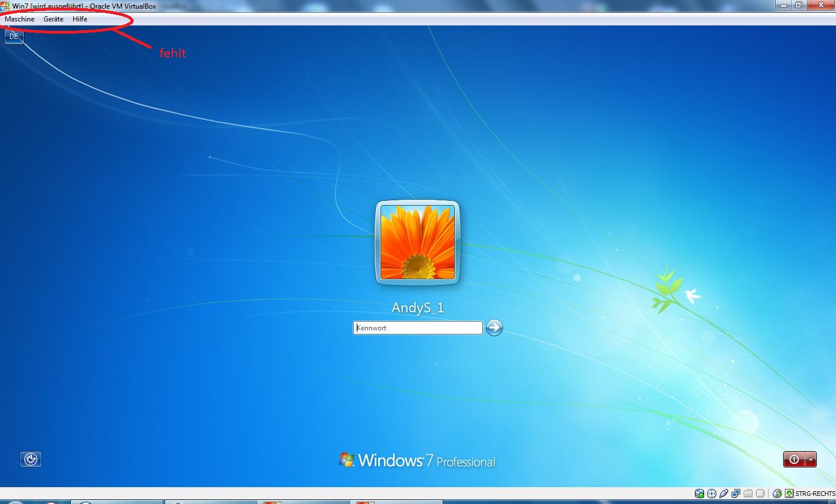Click the host key green arrow icon
This screenshot has width=836, height=504.
pyautogui.click(x=789, y=494)
